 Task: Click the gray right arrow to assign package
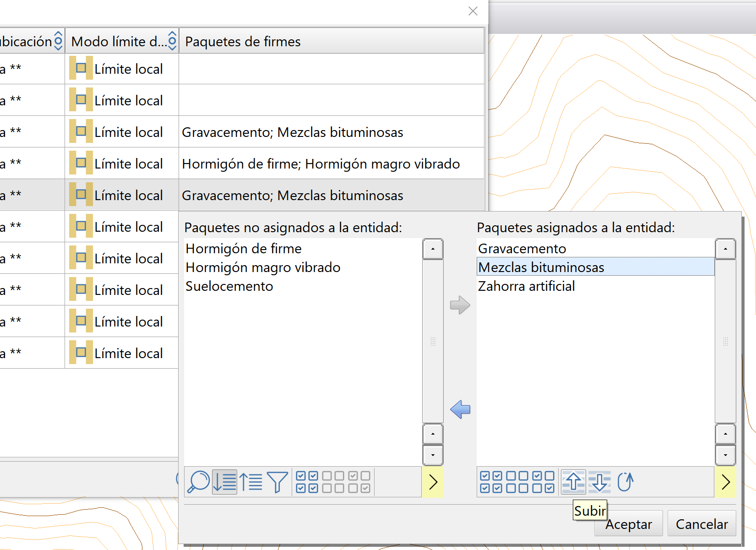tap(460, 305)
